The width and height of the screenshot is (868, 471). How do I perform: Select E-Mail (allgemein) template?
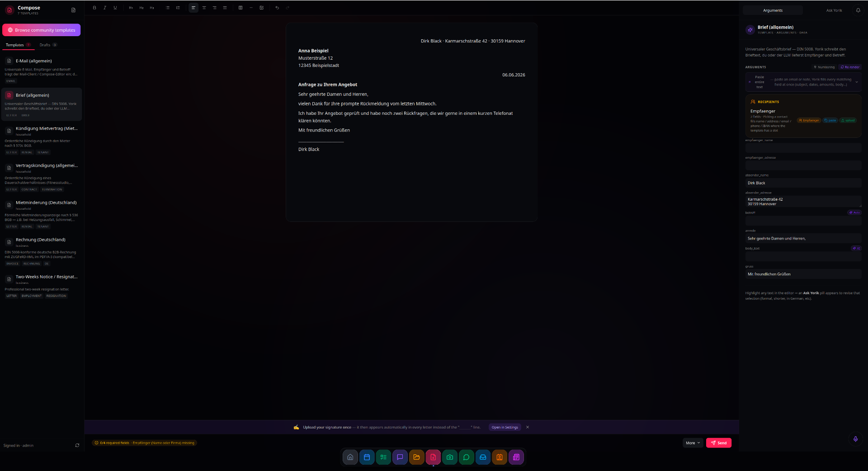pos(42,71)
